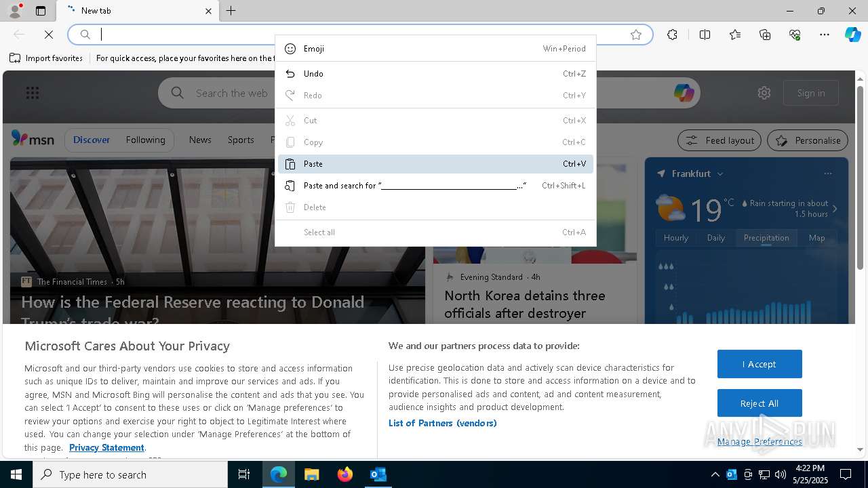The height and width of the screenshot is (488, 868).
Task: Open the tab actions menu icon
Action: coord(41,11)
